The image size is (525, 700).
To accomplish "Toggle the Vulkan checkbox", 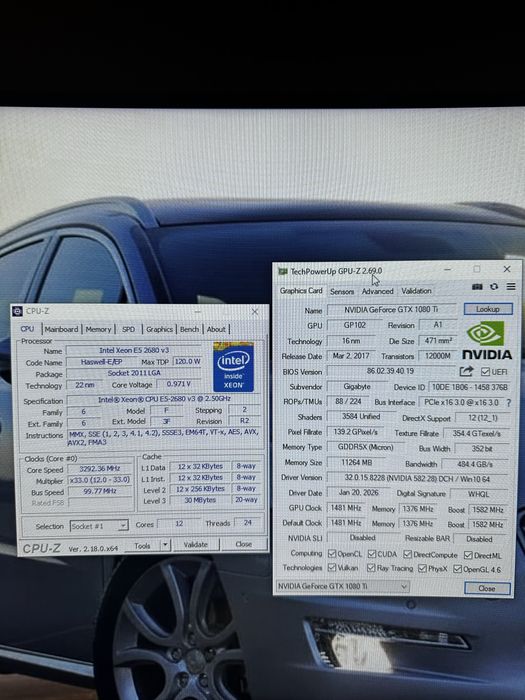I will click(x=332, y=568).
